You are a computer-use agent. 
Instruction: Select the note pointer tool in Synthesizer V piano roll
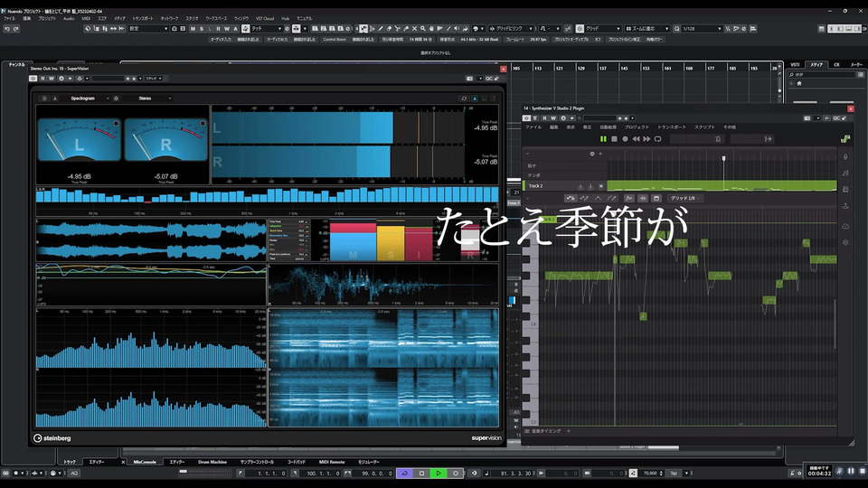(571, 198)
